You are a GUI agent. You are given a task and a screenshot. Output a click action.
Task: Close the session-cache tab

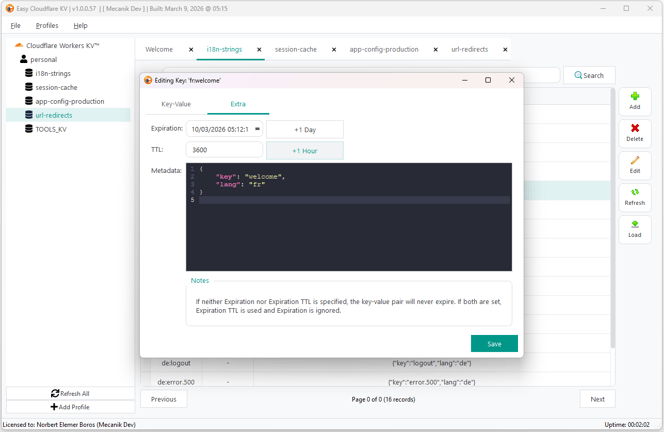pos(334,50)
